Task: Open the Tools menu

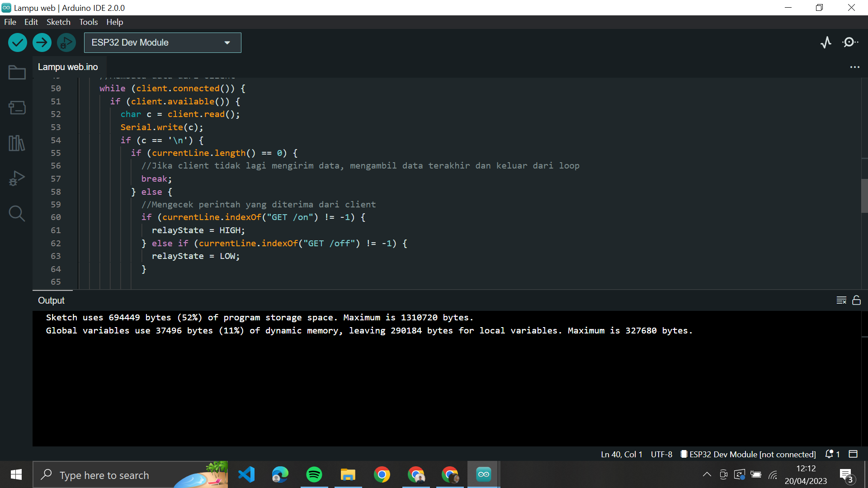Action: 88,22
